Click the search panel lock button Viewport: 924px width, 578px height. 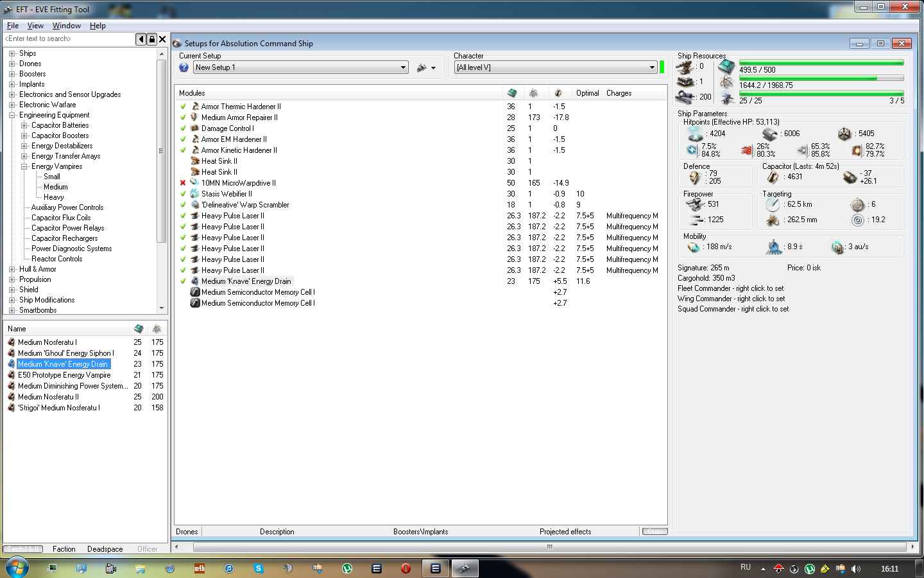(x=152, y=39)
